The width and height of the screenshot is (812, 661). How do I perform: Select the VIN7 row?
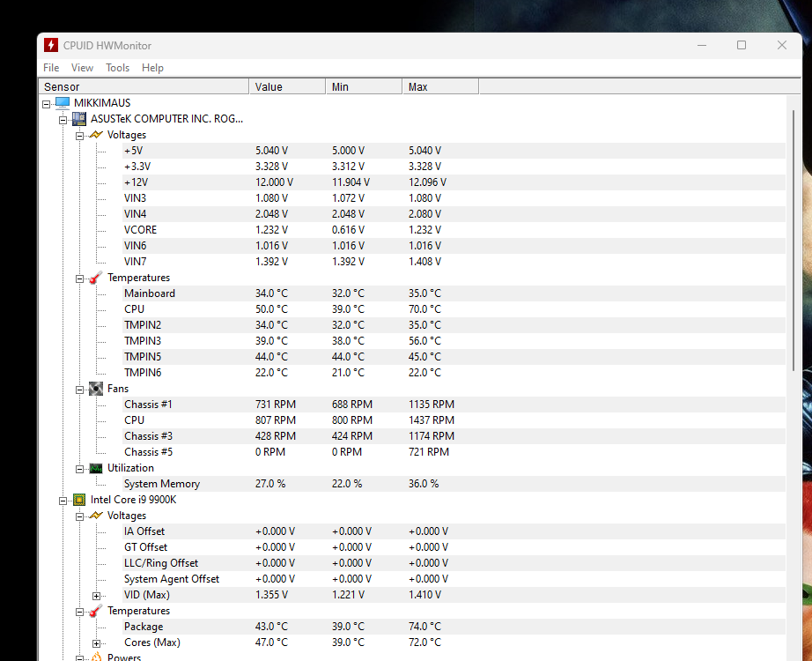(x=454, y=262)
